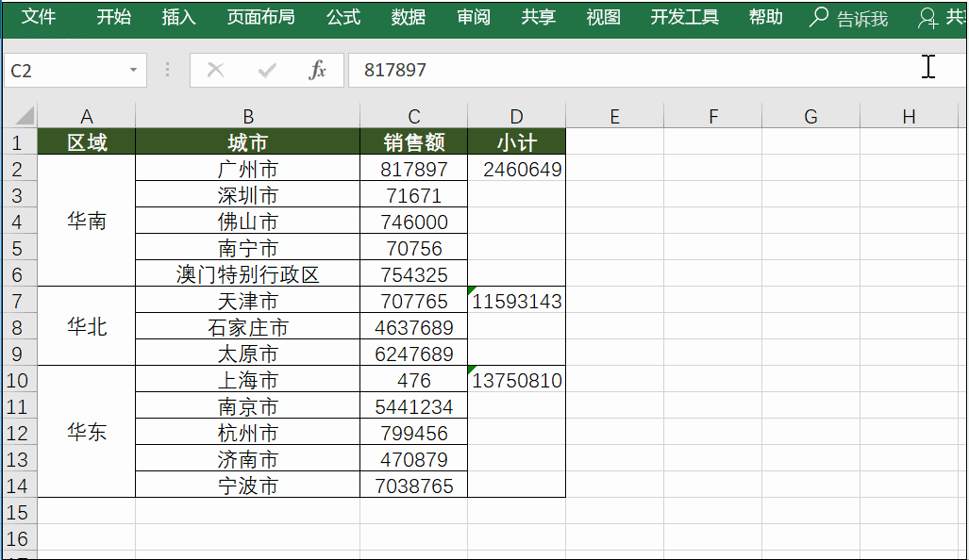Click the formula bar showing 817897
The width and height of the screenshot is (969, 560).
point(658,70)
